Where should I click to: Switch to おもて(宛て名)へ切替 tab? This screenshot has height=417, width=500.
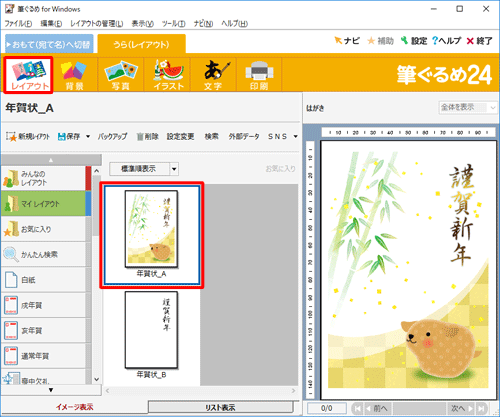click(49, 44)
